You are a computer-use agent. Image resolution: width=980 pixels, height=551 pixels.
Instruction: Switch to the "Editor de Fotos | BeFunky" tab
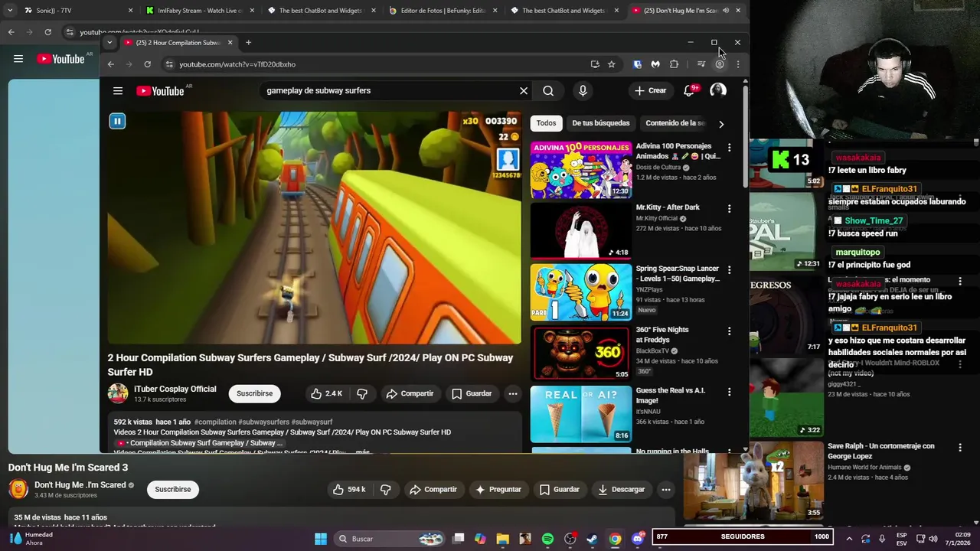click(443, 11)
